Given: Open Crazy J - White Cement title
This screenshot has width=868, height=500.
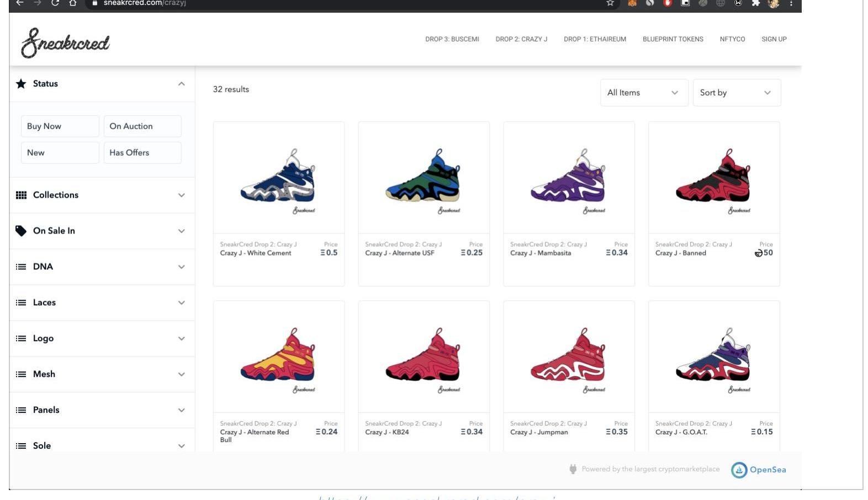Looking at the screenshot, I should [256, 253].
